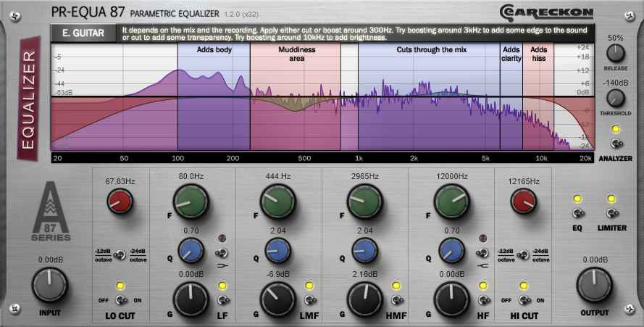Click the PR-EQUA 87 plugin title

(88, 12)
